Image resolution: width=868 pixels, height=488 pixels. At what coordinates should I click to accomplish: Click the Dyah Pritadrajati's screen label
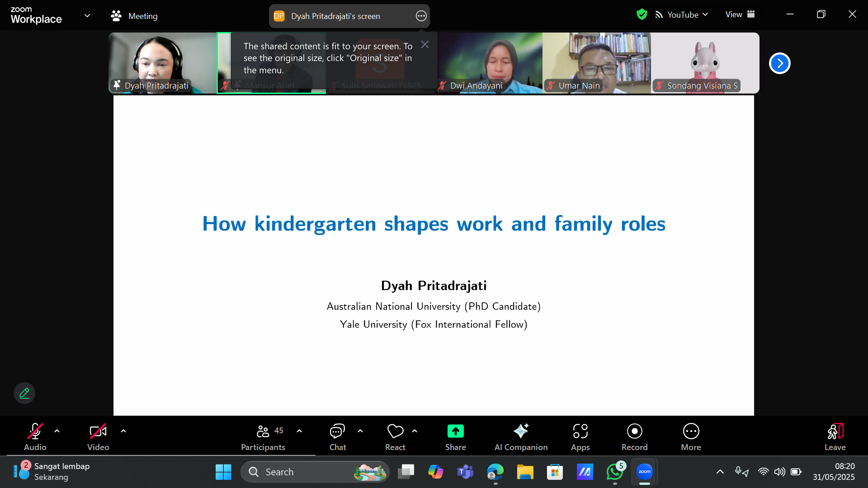pos(335,16)
